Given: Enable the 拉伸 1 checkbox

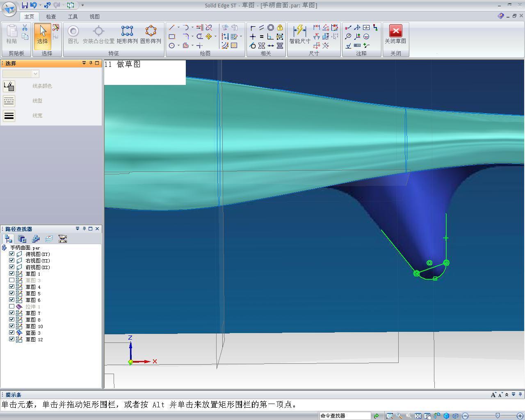Looking at the screenshot, I should (x=12, y=307).
